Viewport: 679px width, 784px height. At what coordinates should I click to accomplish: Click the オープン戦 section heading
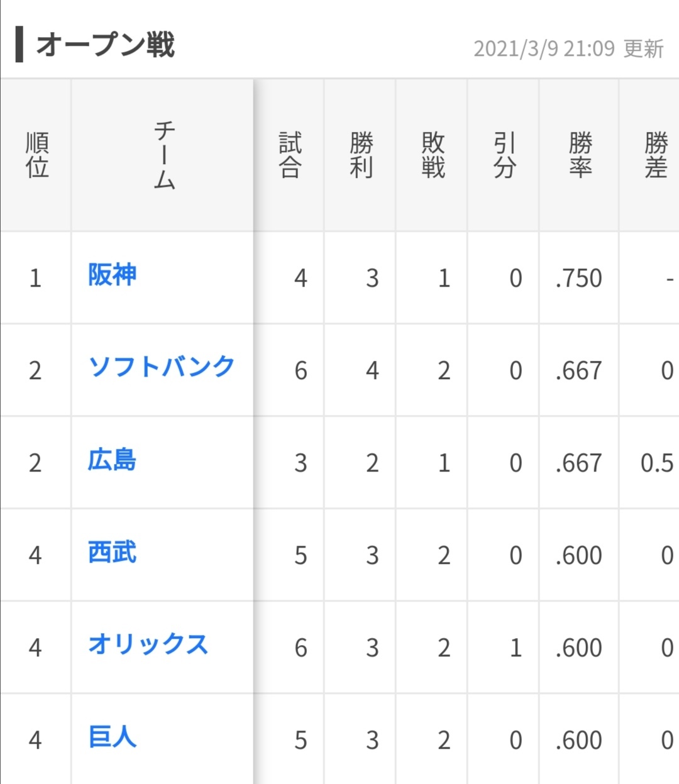click(105, 45)
